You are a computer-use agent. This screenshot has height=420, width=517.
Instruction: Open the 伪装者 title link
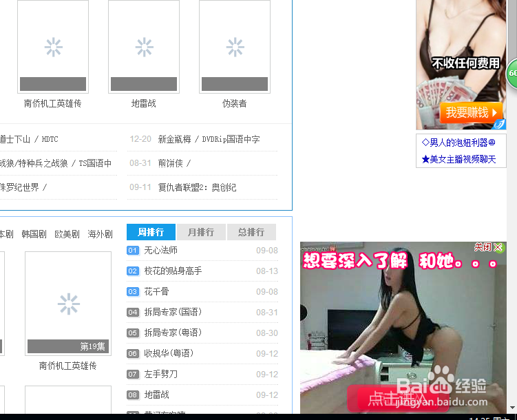[x=235, y=103]
